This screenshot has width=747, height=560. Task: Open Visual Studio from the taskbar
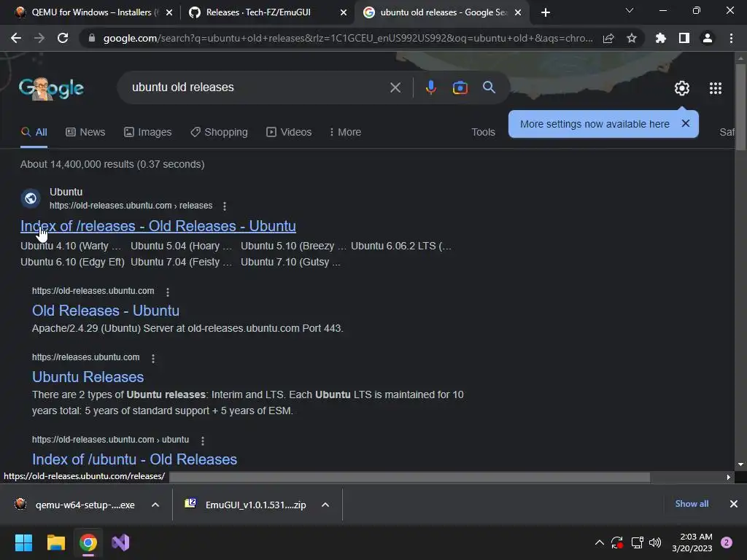(120, 542)
